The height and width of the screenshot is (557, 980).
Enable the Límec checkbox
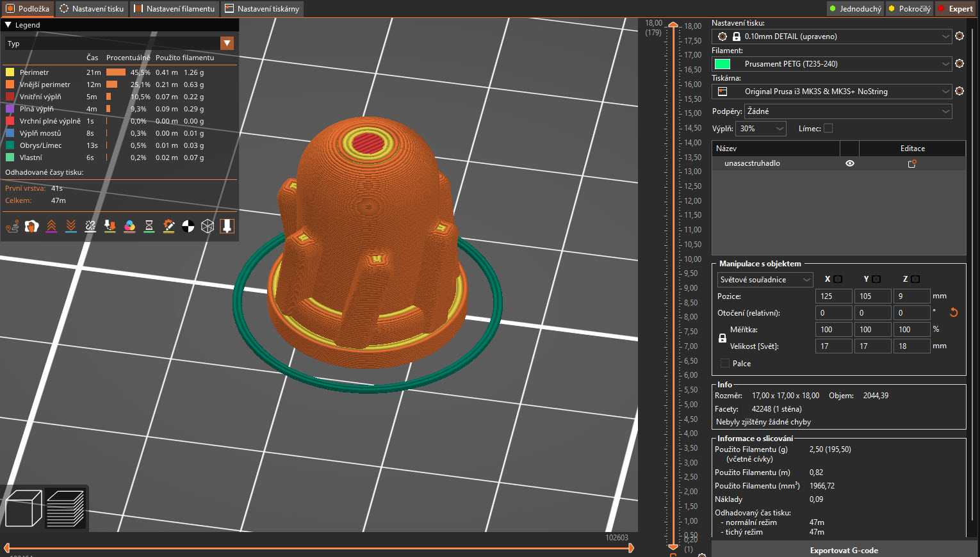pyautogui.click(x=828, y=129)
